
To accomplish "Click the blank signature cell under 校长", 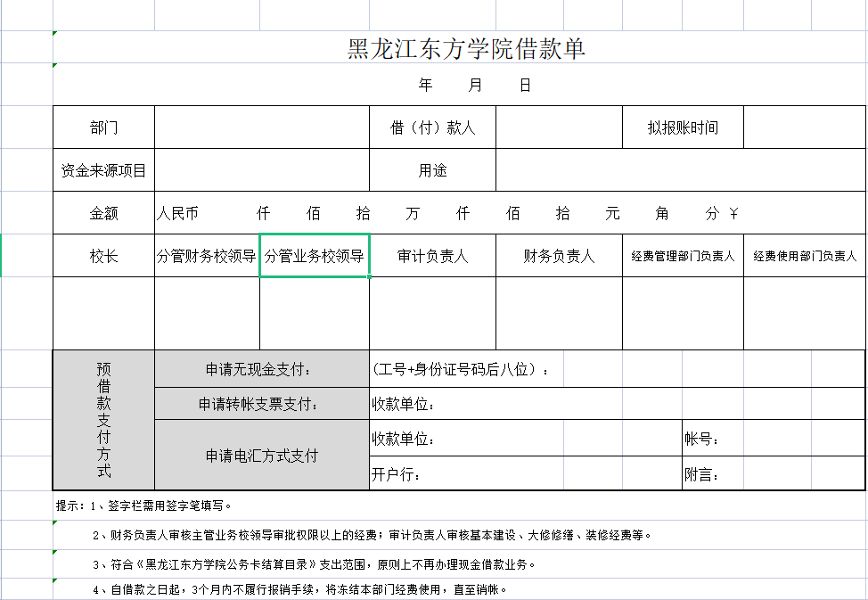I will (x=103, y=314).
